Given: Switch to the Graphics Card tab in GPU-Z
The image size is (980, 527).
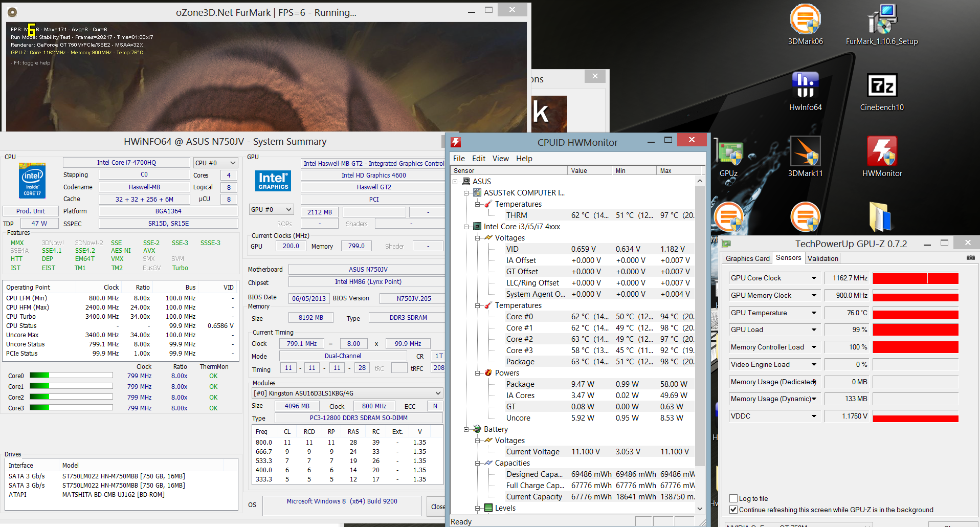Looking at the screenshot, I should pyautogui.click(x=747, y=258).
